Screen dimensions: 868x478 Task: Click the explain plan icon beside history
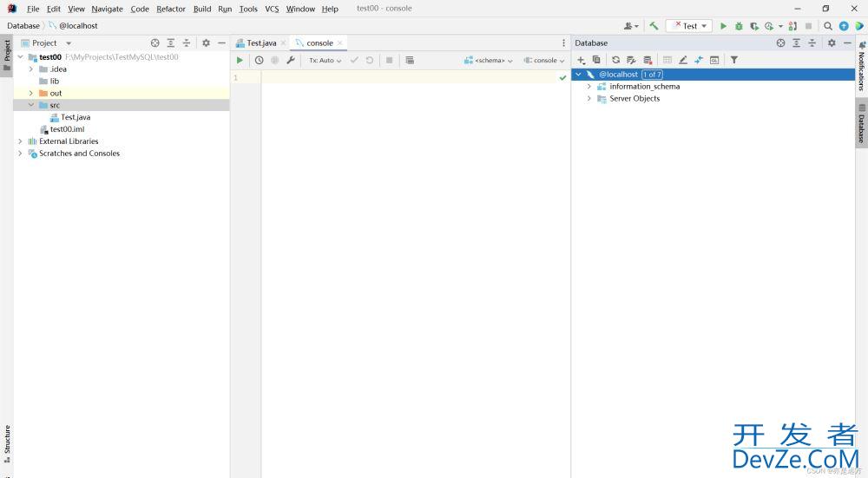tap(274, 61)
